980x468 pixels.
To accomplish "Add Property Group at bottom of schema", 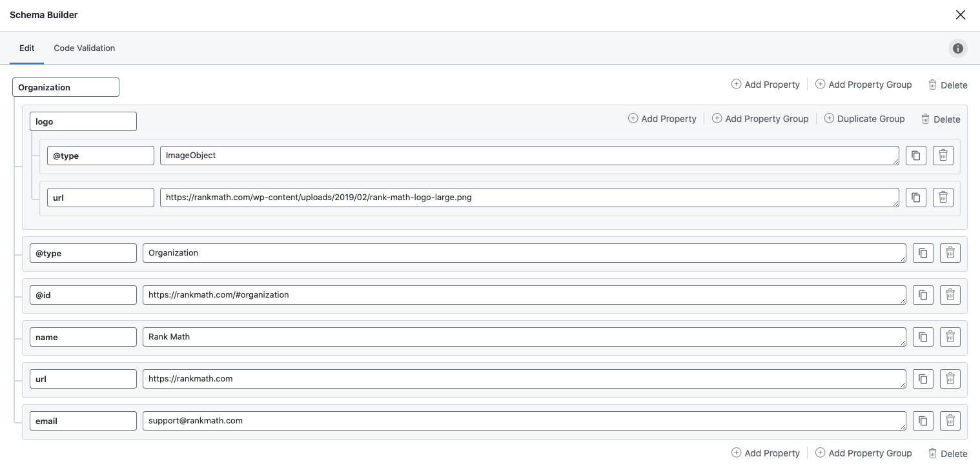I will tap(864, 453).
